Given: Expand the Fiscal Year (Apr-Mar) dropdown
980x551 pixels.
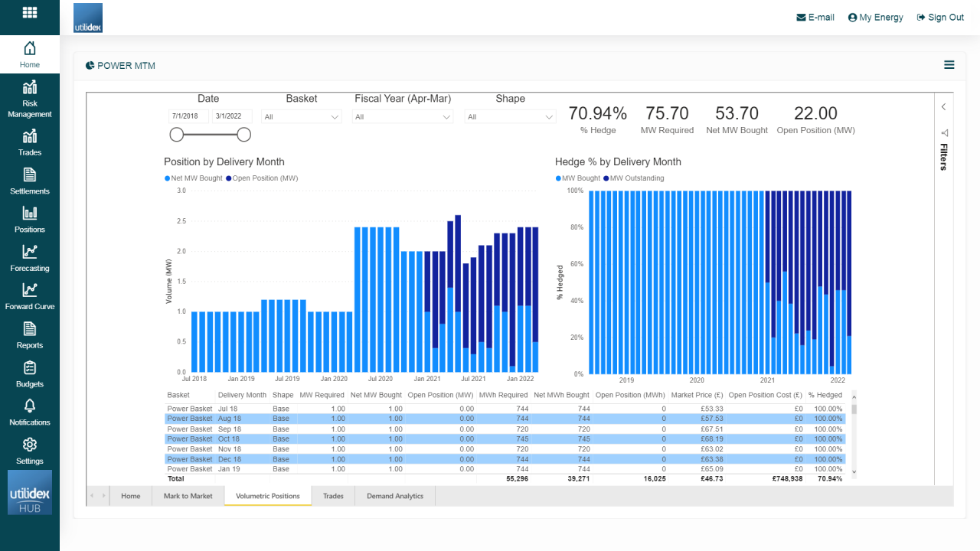Looking at the screenshot, I should (x=402, y=116).
